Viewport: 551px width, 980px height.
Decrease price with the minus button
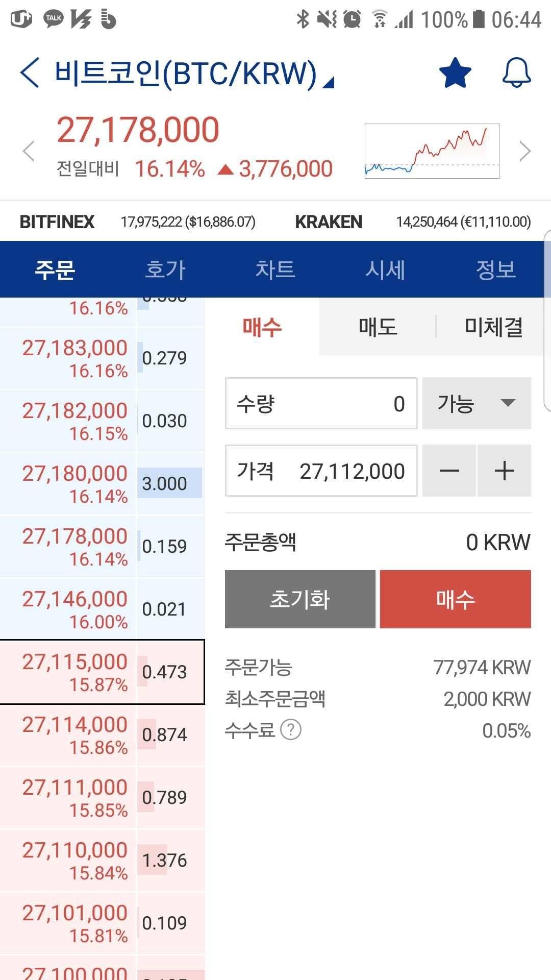449,471
